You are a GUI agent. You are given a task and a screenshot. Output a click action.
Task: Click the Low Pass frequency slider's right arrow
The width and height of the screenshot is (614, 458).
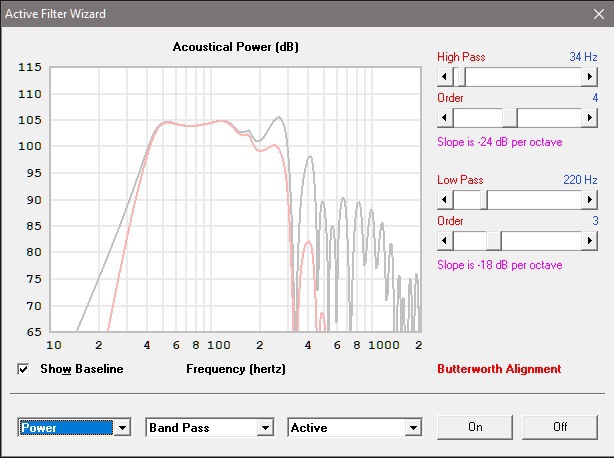590,200
